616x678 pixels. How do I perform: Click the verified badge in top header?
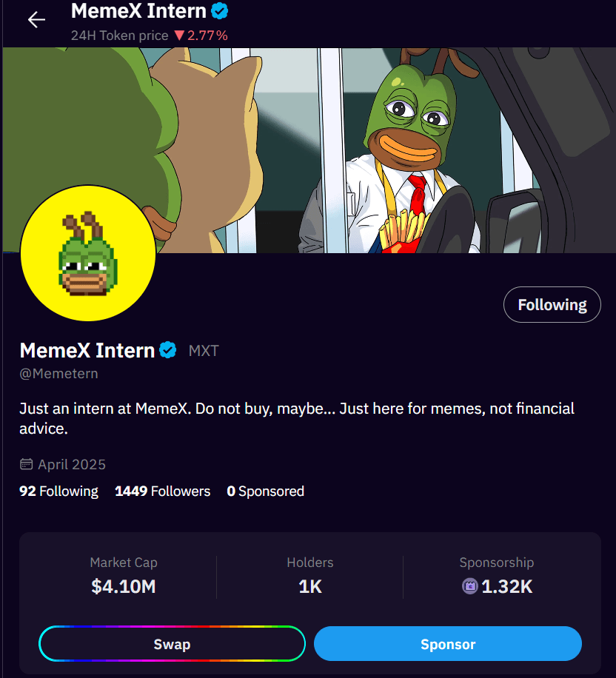(220, 11)
